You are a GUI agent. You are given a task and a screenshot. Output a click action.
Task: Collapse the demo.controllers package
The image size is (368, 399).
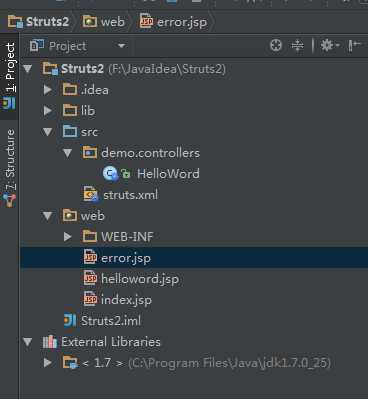tap(68, 153)
